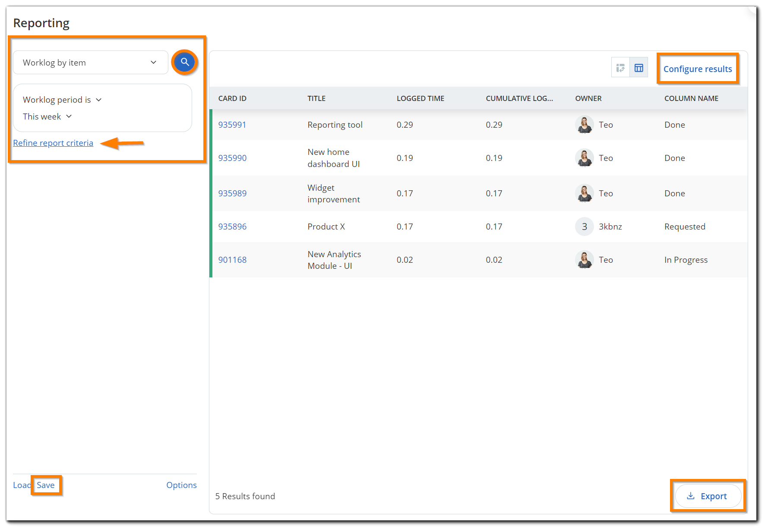Click the Export button

[708, 496]
